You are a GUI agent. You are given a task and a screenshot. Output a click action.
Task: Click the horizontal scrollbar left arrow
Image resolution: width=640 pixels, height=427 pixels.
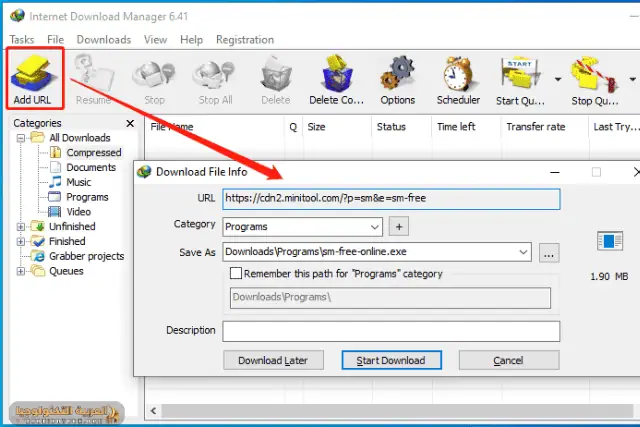[153, 411]
